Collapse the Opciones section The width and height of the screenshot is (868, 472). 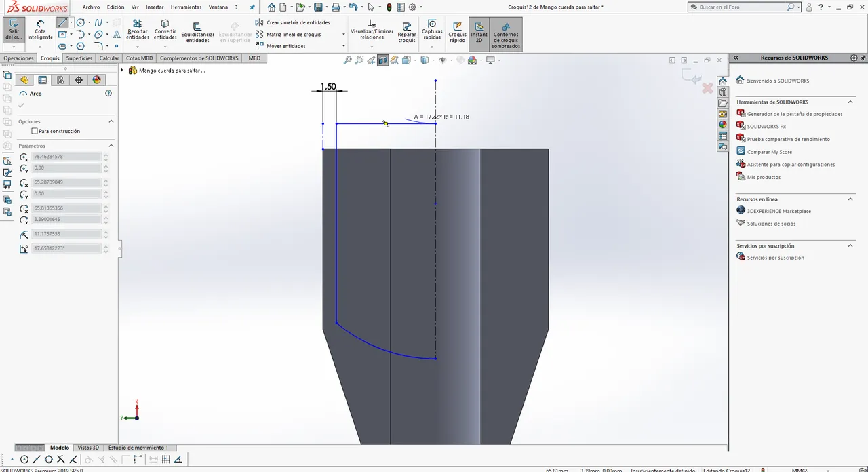tap(111, 121)
